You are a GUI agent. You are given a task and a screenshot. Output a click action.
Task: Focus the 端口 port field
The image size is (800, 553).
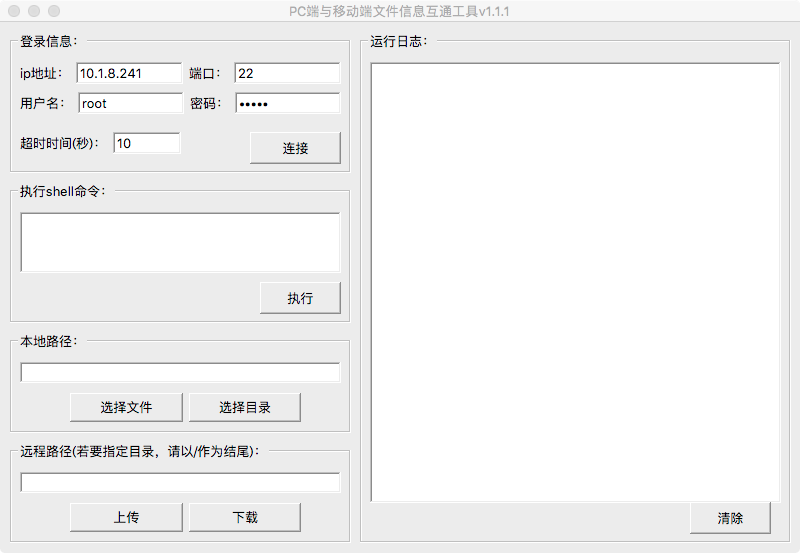pos(287,73)
